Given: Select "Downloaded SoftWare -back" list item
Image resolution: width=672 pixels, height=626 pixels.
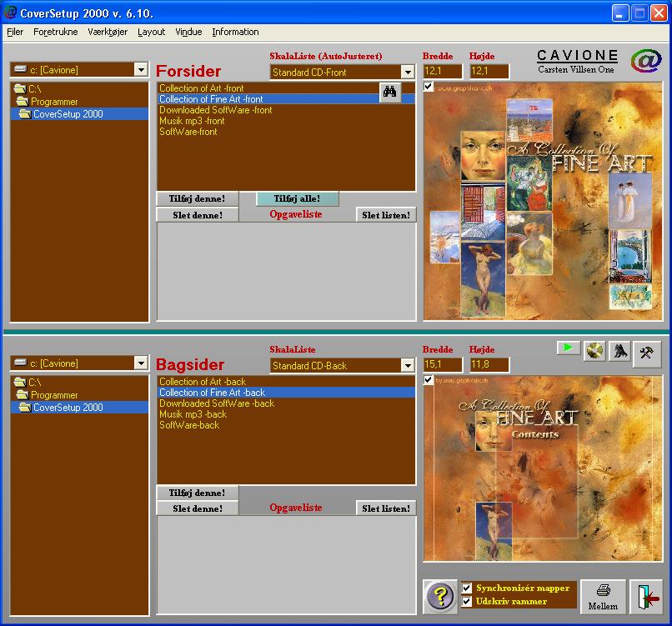Looking at the screenshot, I should [x=286, y=403].
